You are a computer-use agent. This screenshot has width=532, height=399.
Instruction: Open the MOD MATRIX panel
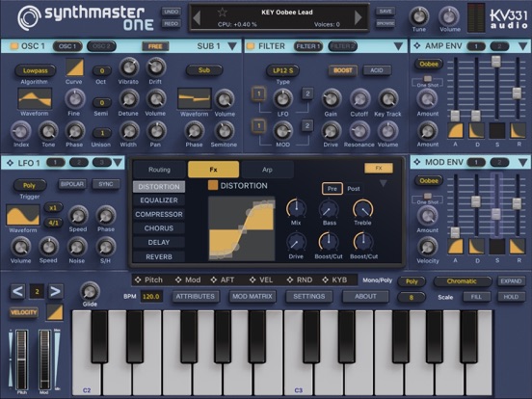253,297
